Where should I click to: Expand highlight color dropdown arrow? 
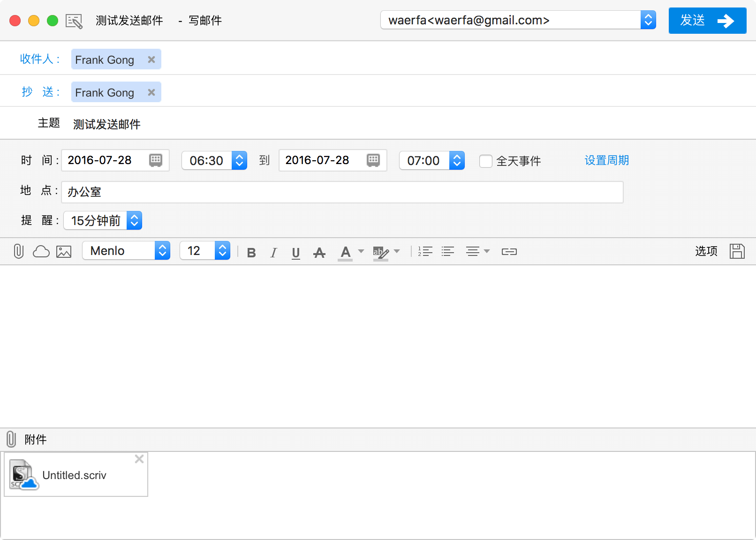click(397, 251)
